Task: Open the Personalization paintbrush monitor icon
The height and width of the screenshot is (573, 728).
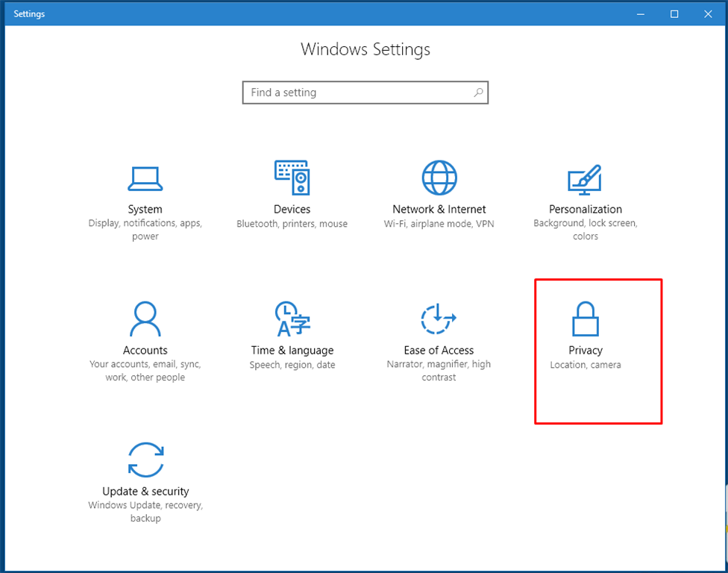Action: pyautogui.click(x=585, y=180)
